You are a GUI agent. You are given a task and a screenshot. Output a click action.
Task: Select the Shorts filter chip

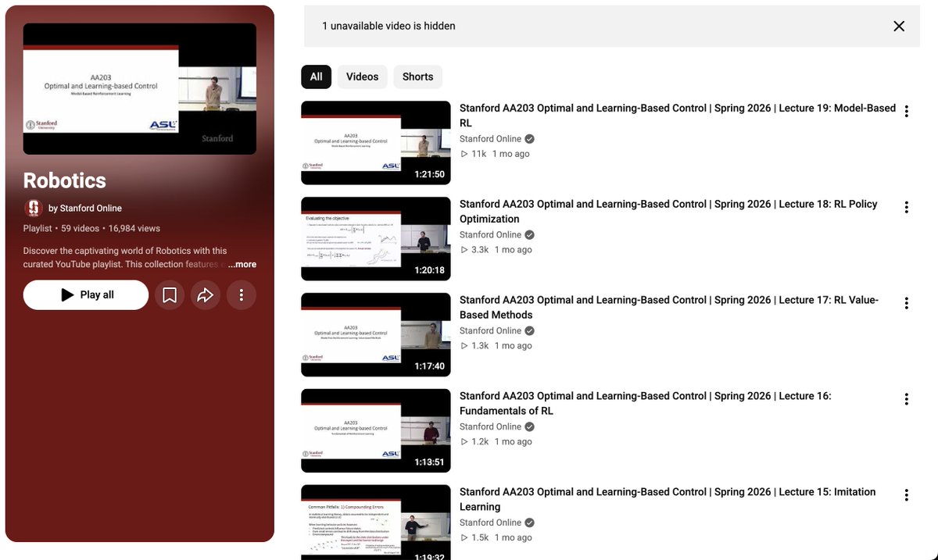coord(417,77)
